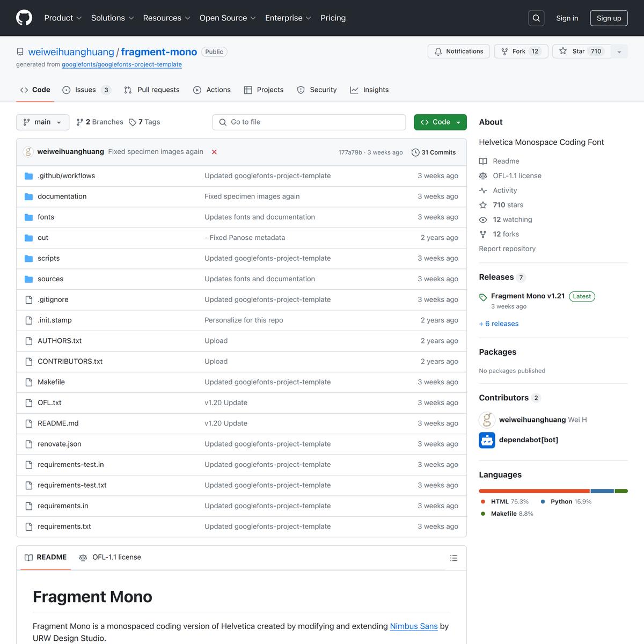Click the Nimbus Sans link
644x644 pixels.
tap(413, 626)
